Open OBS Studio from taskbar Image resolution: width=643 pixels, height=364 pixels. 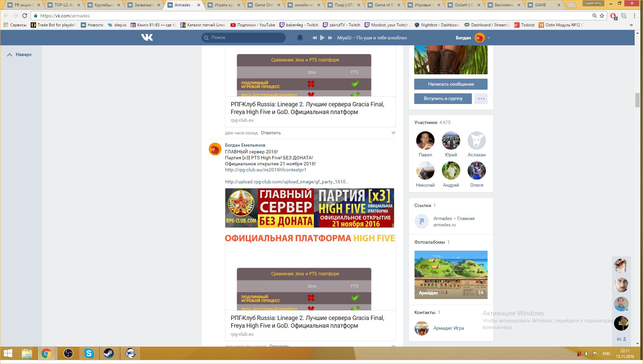click(68, 354)
